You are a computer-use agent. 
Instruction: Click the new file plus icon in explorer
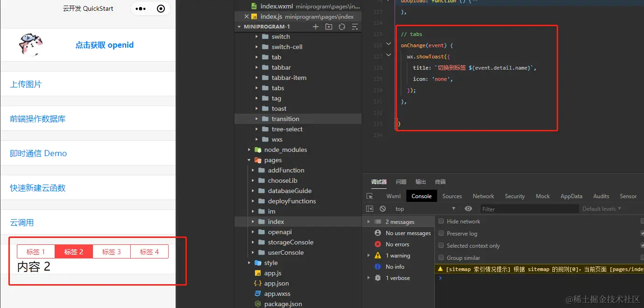coord(316,27)
